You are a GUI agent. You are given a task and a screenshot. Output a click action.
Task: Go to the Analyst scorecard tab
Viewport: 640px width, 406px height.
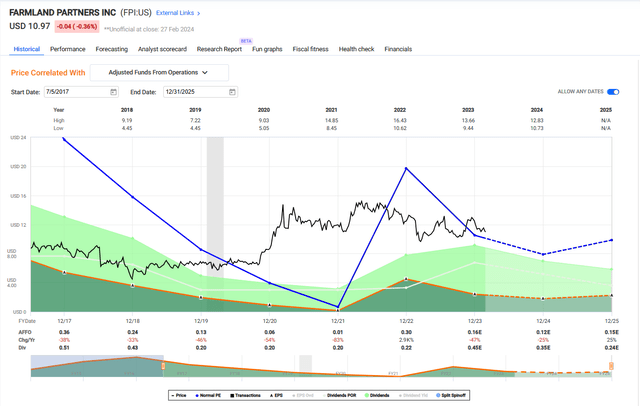[x=162, y=49]
